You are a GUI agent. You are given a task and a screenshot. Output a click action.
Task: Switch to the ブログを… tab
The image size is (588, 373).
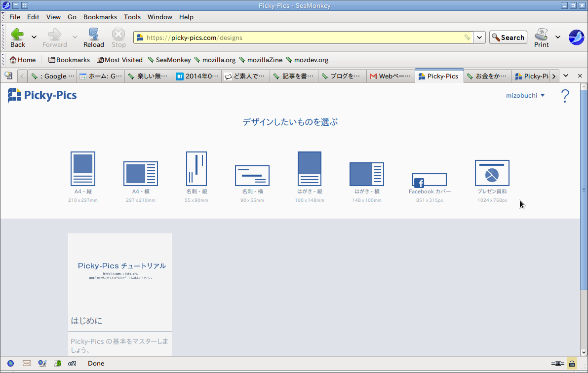click(x=342, y=76)
